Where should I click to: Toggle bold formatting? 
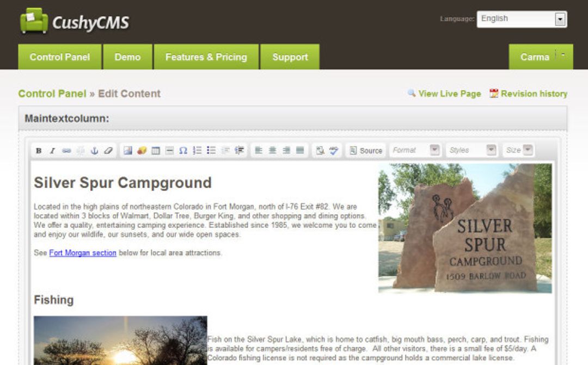pyautogui.click(x=39, y=151)
